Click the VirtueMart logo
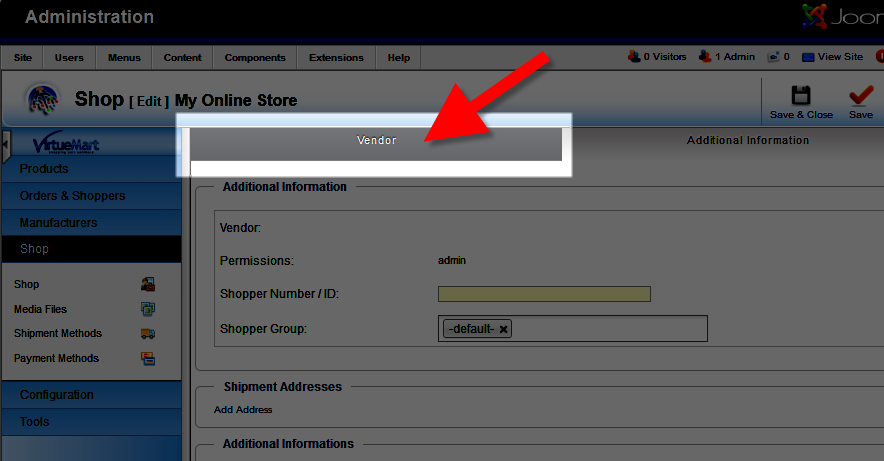 click(x=66, y=144)
